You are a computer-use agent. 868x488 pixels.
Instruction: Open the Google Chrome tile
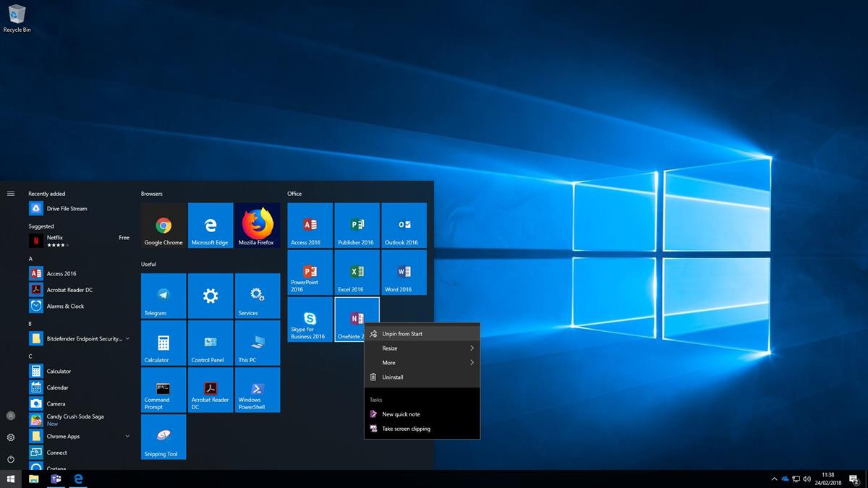[163, 226]
